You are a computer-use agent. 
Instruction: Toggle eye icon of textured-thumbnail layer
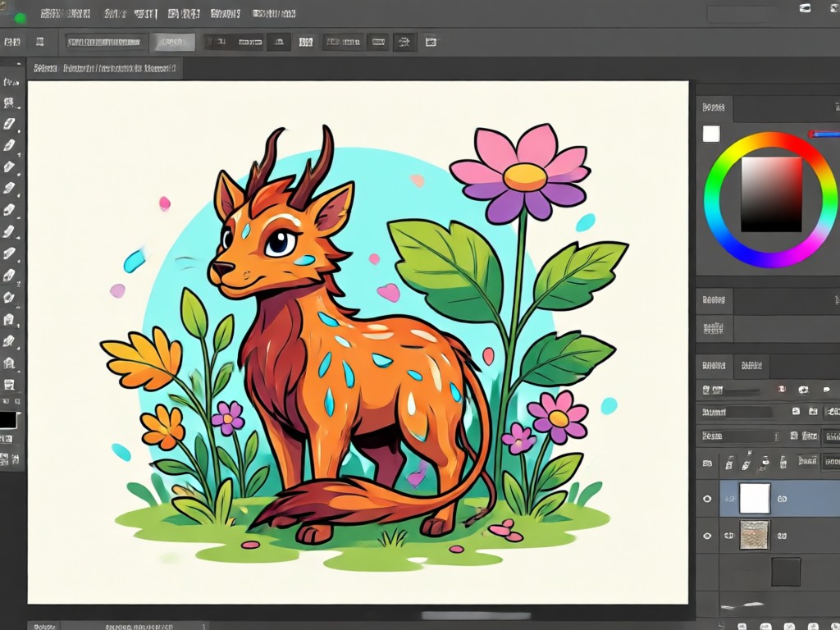(707, 536)
